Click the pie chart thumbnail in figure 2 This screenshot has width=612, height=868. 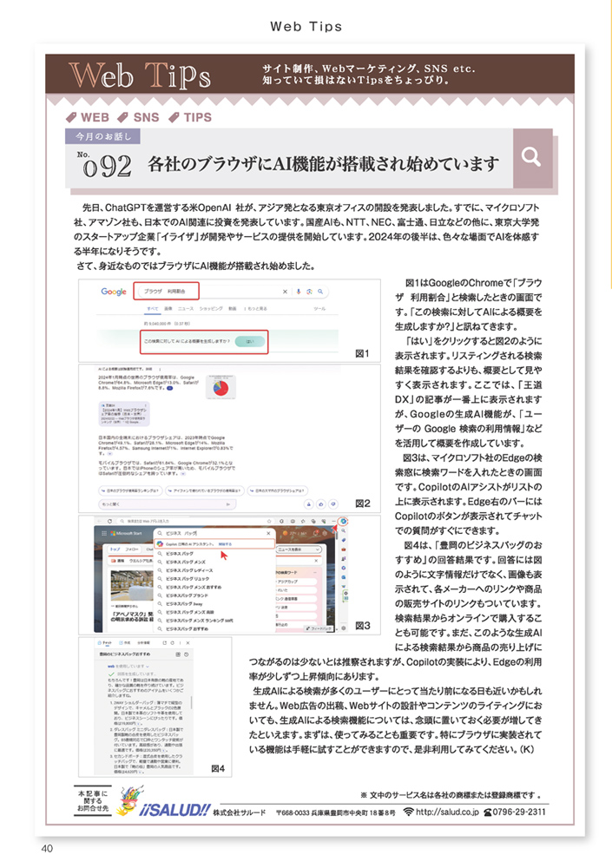tap(220, 387)
